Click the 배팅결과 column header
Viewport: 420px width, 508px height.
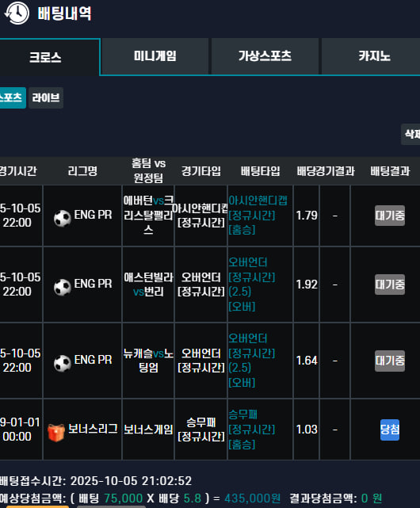pyautogui.click(x=390, y=171)
